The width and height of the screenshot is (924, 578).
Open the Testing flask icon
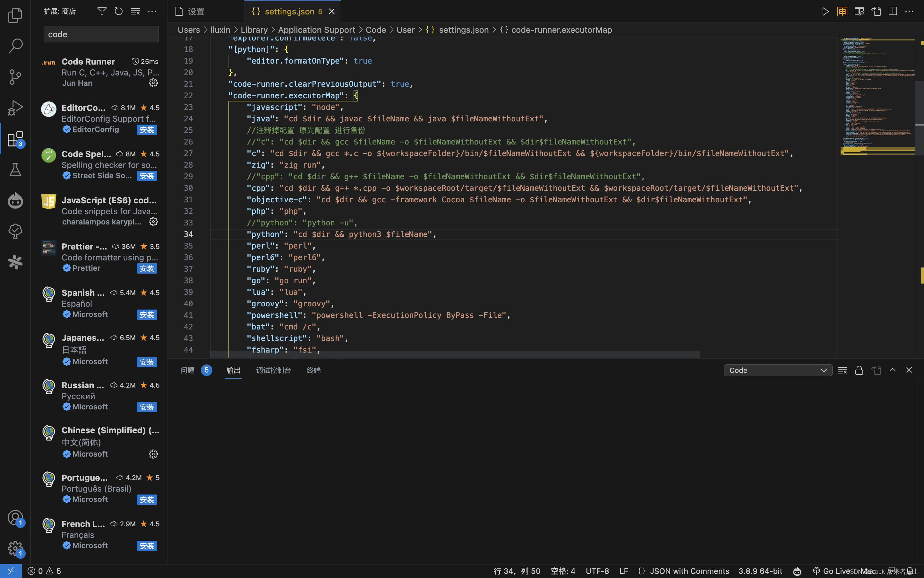coord(15,170)
